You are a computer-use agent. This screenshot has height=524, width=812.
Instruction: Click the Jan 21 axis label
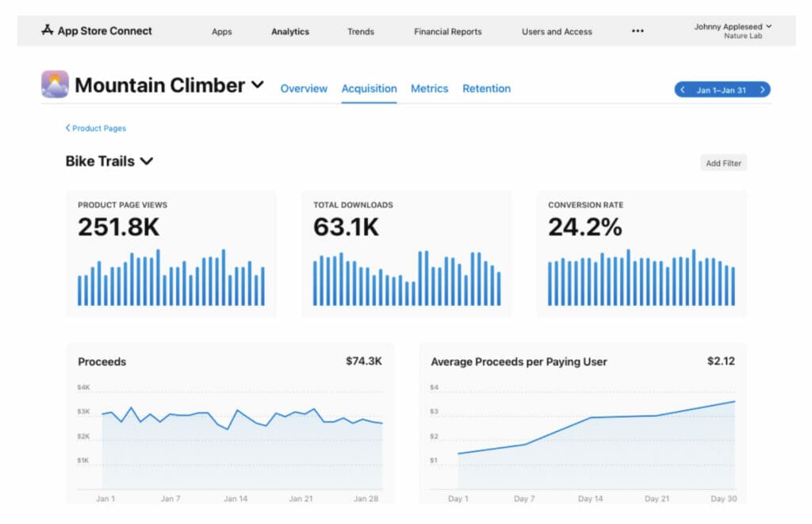click(x=301, y=499)
